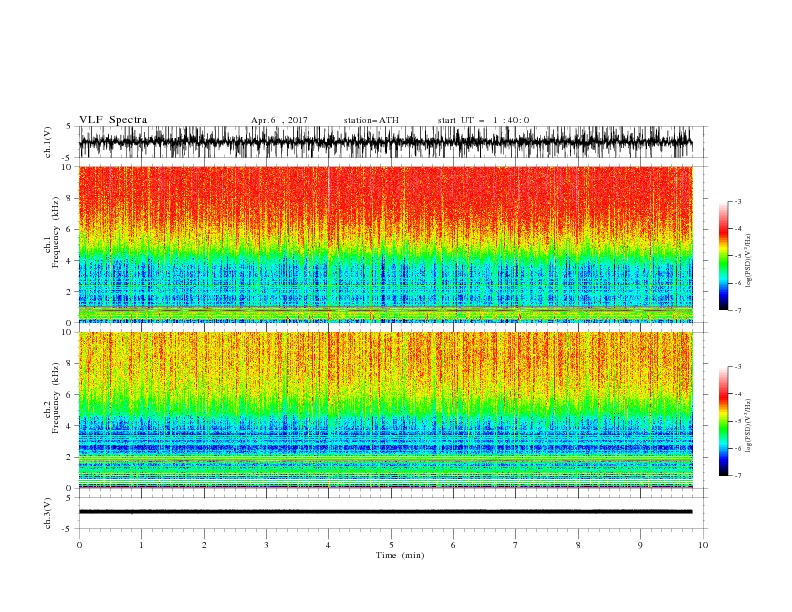Click the "-3" label on ch.2 color bar
Viewport: 792px width, 612px height.
[x=737, y=367]
